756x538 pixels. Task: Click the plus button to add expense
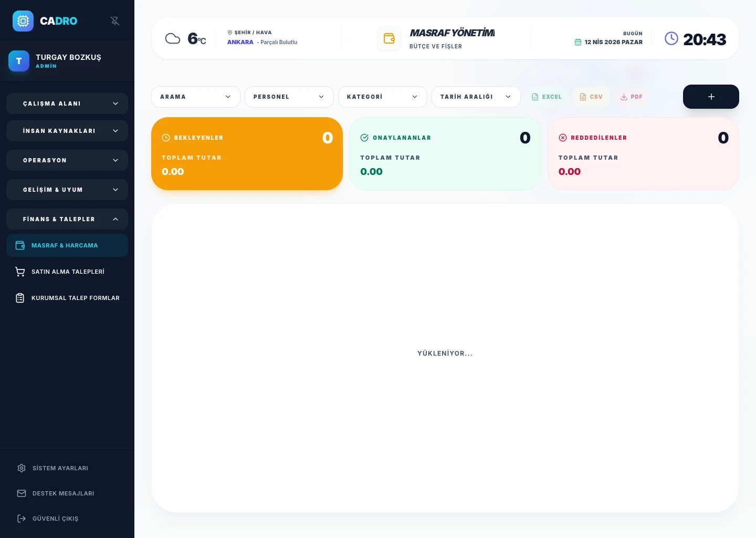click(711, 97)
